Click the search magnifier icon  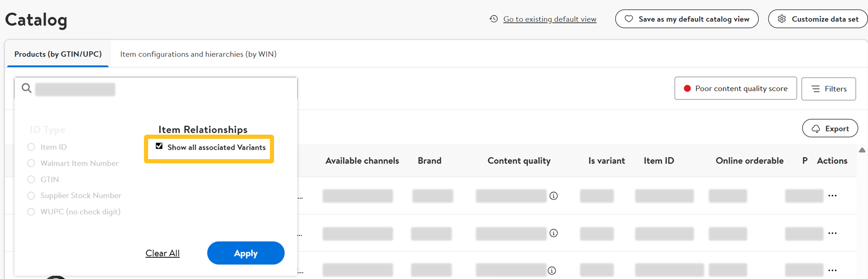tap(26, 88)
